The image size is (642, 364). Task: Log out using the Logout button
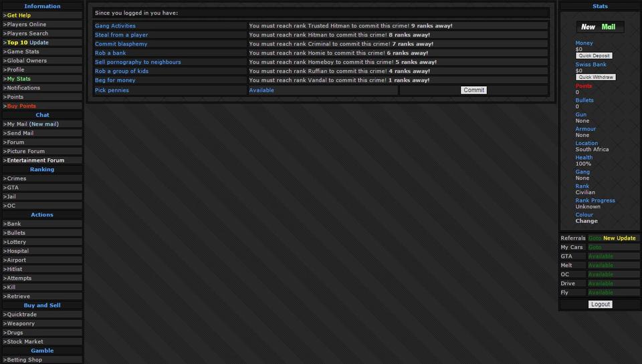click(x=600, y=305)
